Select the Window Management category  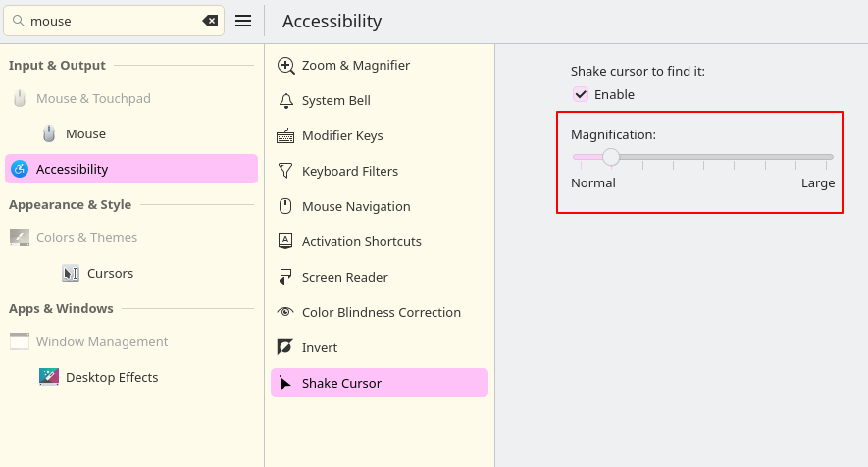pos(102,342)
